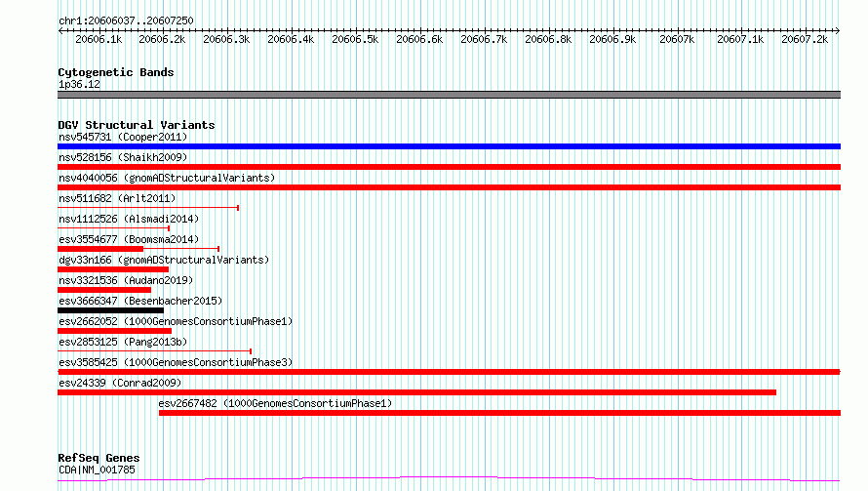
Task: Open variant nsv545731 (Cooper2011) label
Action: click(123, 137)
